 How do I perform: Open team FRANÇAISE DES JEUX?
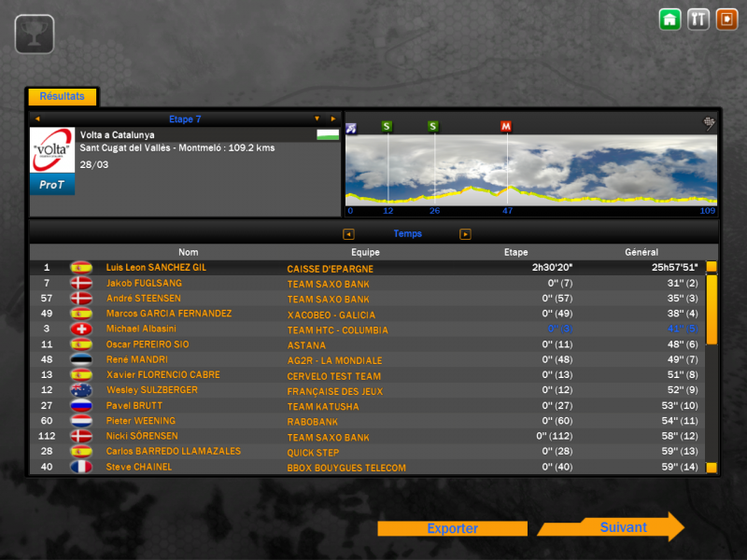[x=335, y=391]
